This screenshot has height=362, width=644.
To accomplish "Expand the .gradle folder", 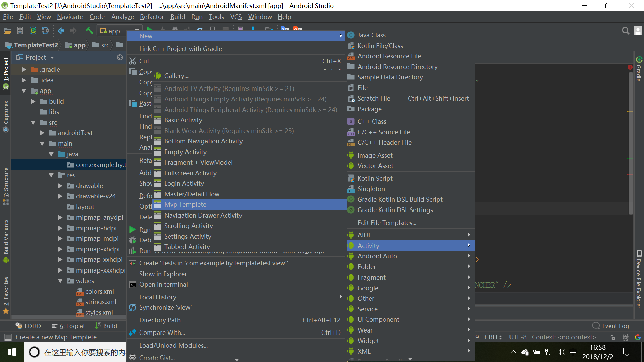I will (24, 69).
